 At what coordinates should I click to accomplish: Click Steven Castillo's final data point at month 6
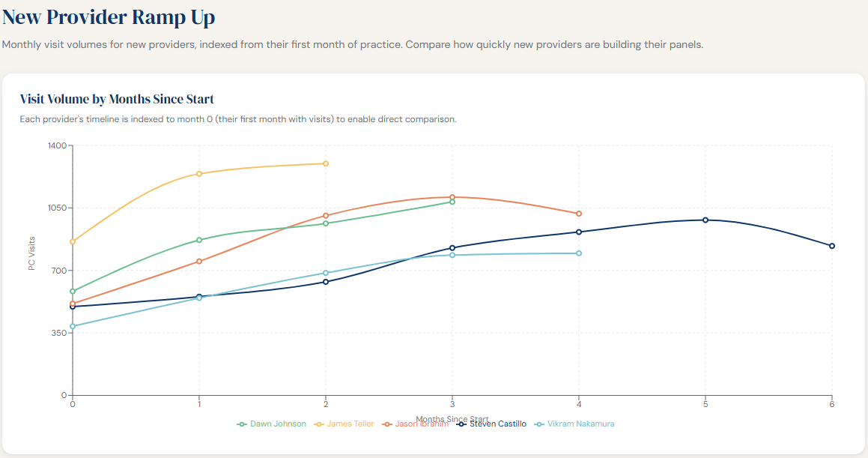click(x=831, y=245)
